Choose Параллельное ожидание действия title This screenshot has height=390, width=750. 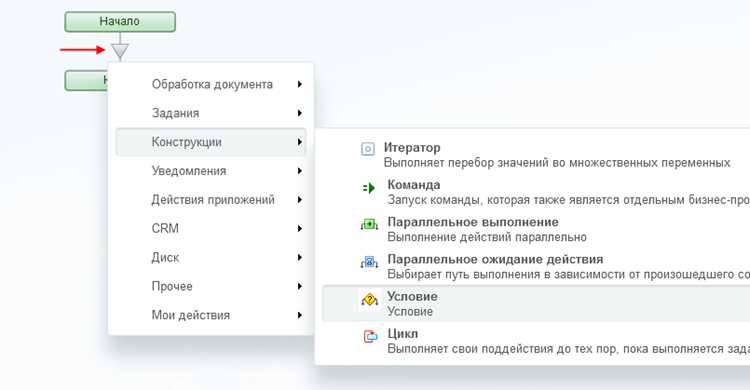click(x=495, y=259)
